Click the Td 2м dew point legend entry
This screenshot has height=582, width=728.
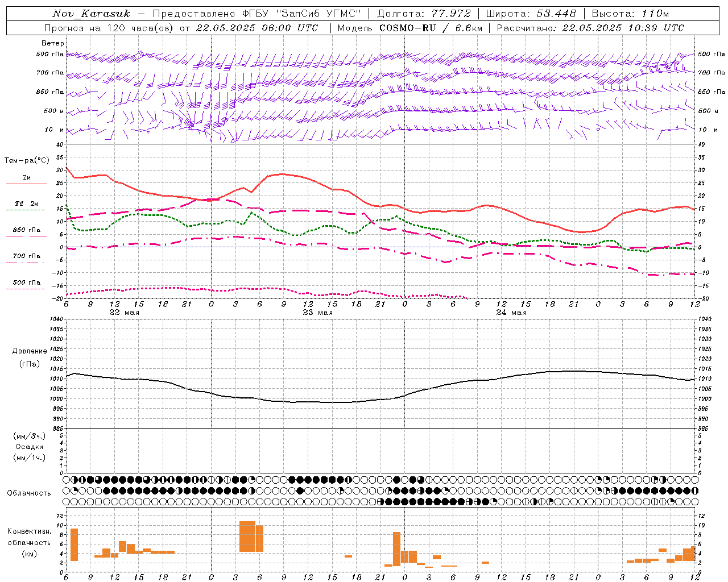27,203
